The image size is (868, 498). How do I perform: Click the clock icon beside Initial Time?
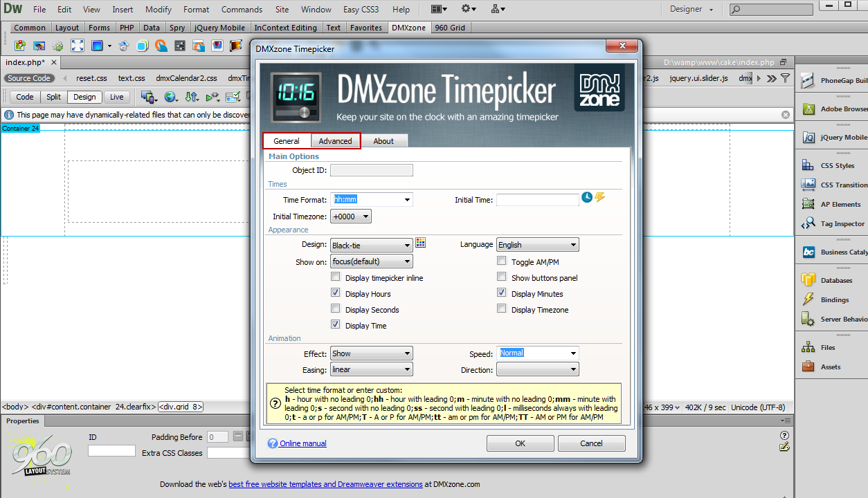click(587, 197)
